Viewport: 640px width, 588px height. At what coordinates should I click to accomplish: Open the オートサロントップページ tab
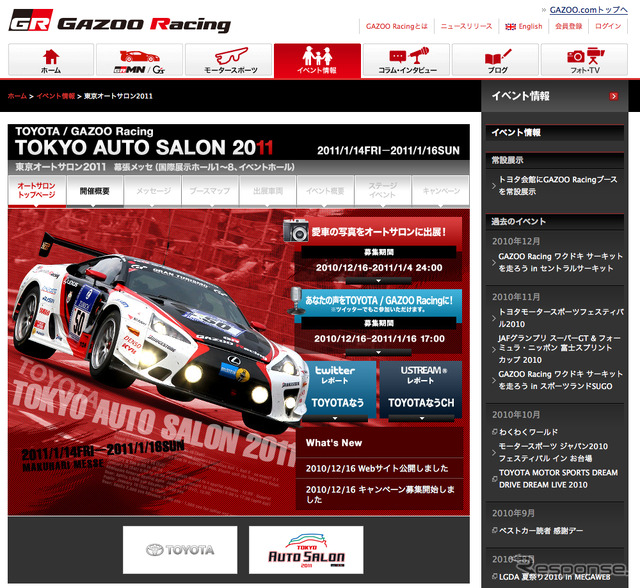(x=37, y=191)
